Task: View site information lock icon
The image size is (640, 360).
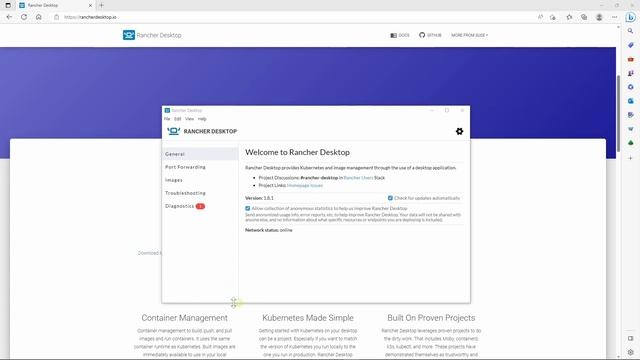Action: [57, 17]
